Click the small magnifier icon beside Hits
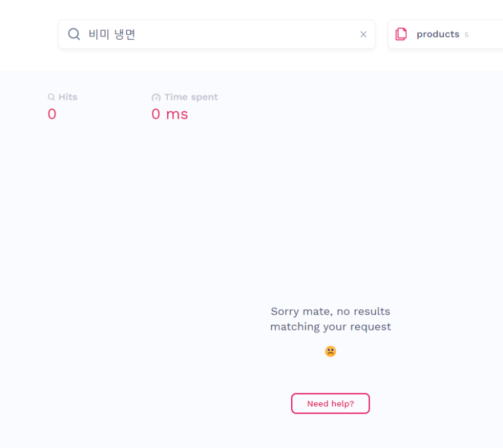The image size is (503, 448). (52, 97)
